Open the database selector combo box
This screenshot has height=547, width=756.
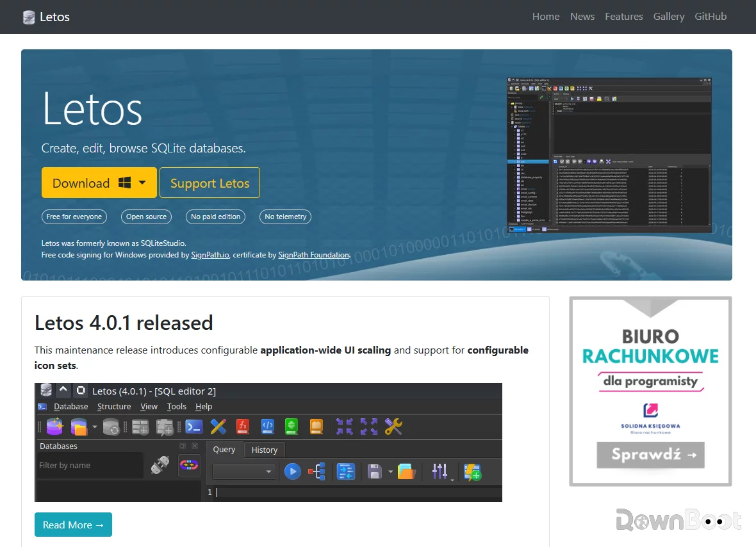coord(244,471)
